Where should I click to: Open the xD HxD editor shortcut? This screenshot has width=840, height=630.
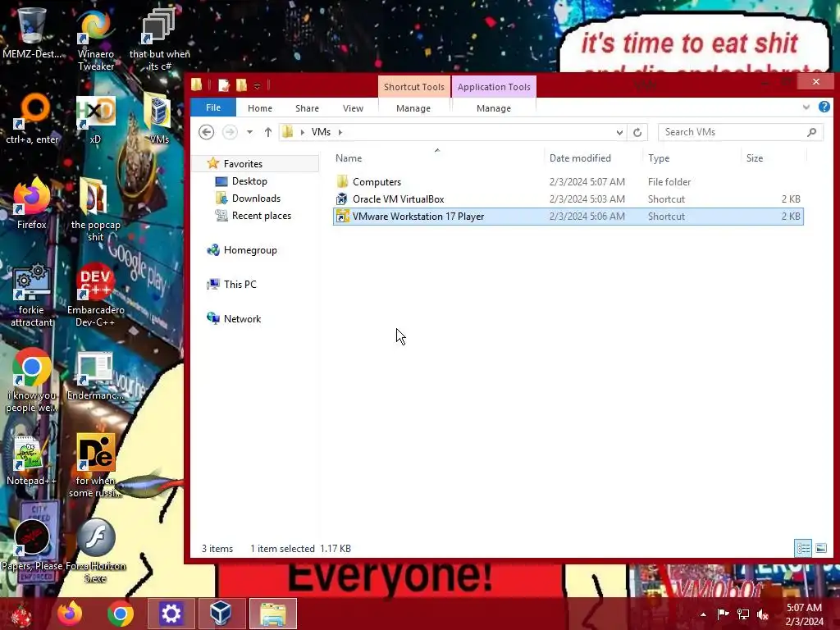coord(95,119)
